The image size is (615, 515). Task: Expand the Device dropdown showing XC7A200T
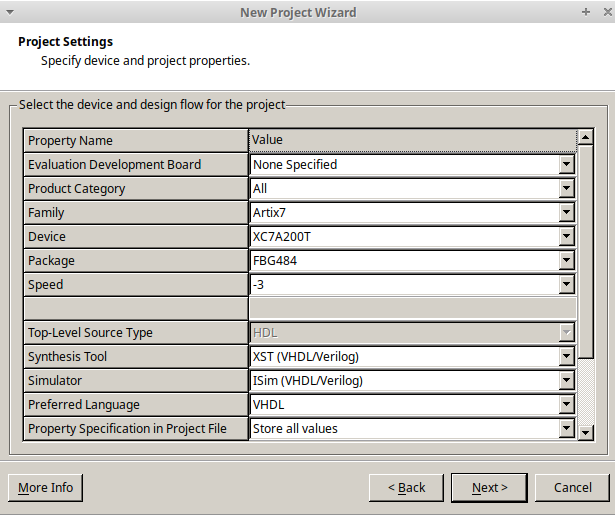point(566,237)
